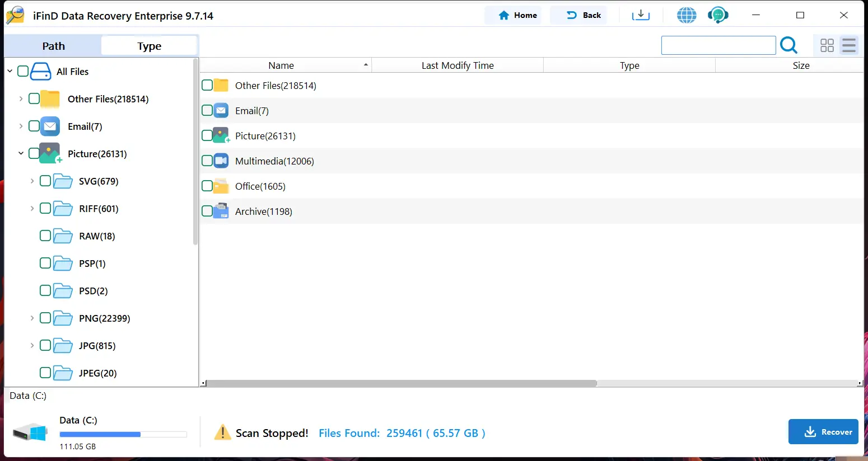The height and width of the screenshot is (461, 868).
Task: Check Picture checkbox in tree
Action: tap(34, 154)
